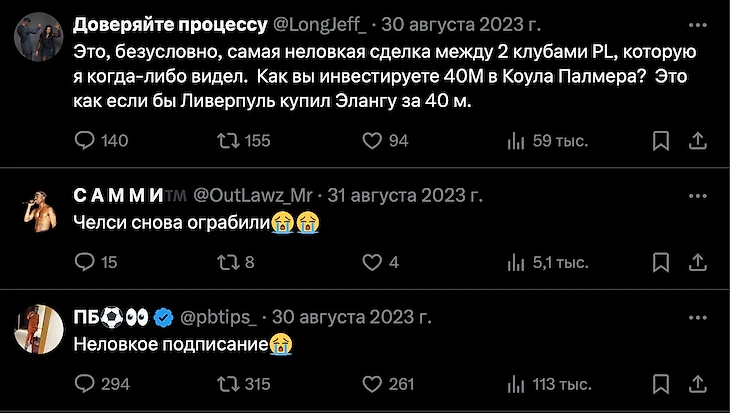Screen dimensions: 730x413
Task: Share the OutLawz_Mr tweet
Action: point(696,262)
